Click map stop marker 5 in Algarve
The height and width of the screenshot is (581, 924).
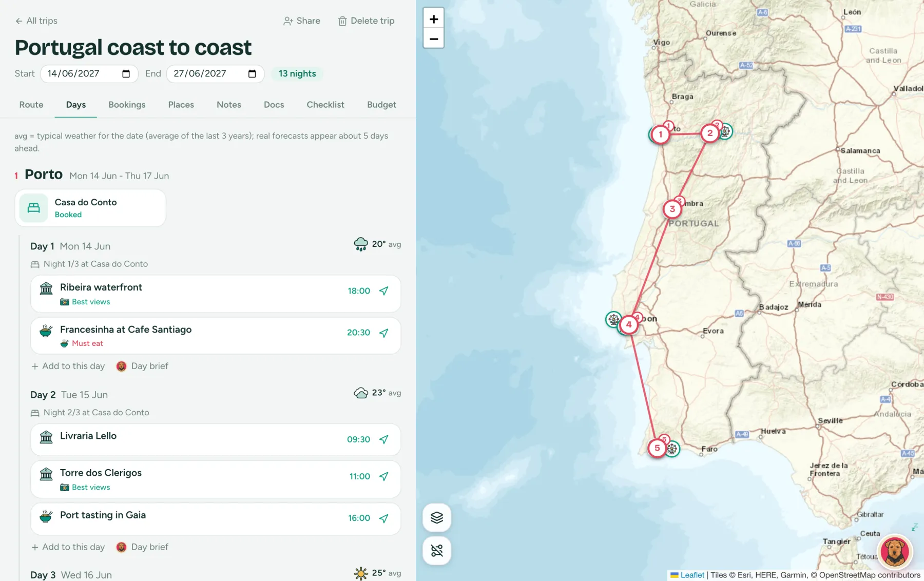tap(657, 448)
